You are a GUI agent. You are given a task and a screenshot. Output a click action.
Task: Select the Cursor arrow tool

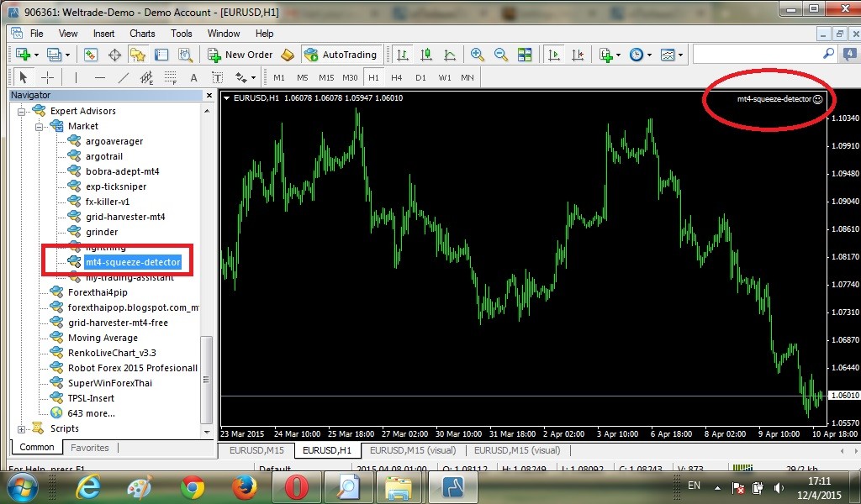23,77
